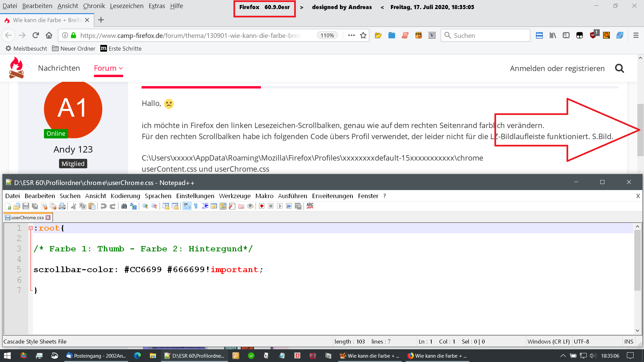Switch to the userChrome.css tab
This screenshot has width=644, height=362.
pyautogui.click(x=28, y=218)
